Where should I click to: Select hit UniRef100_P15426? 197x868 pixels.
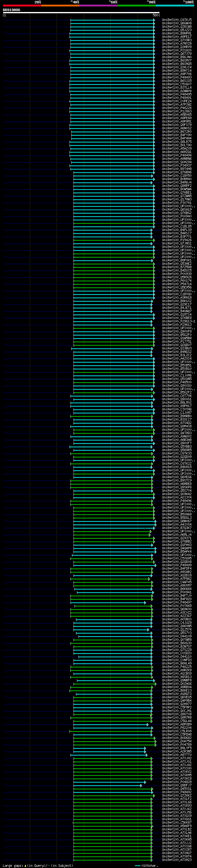click(x=177, y=240)
